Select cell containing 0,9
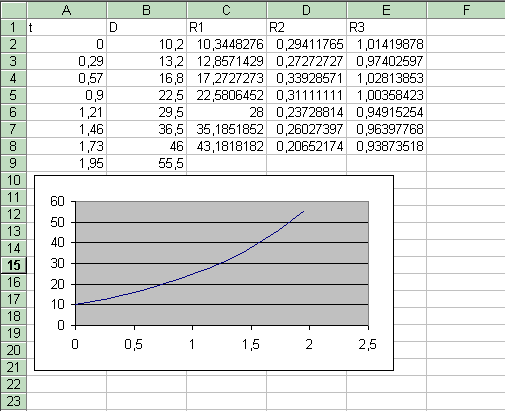The image size is (505, 411). coord(67,95)
